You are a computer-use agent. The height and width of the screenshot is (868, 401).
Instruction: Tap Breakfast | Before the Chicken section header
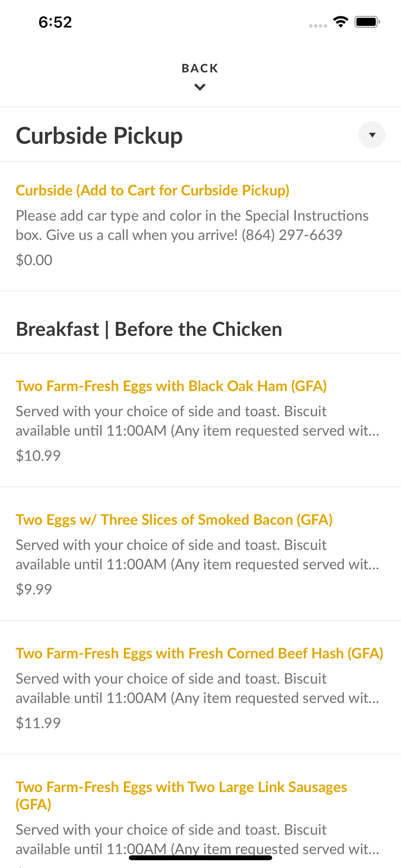tap(149, 329)
